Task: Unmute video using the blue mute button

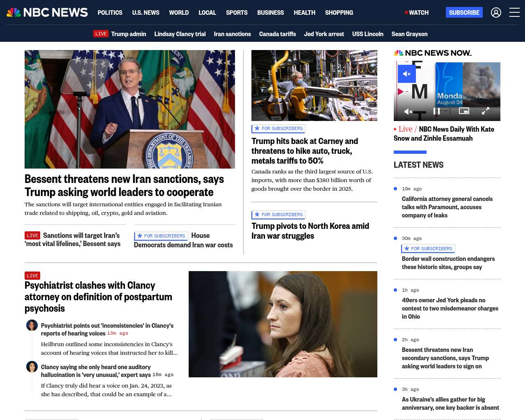Action: coord(407,74)
